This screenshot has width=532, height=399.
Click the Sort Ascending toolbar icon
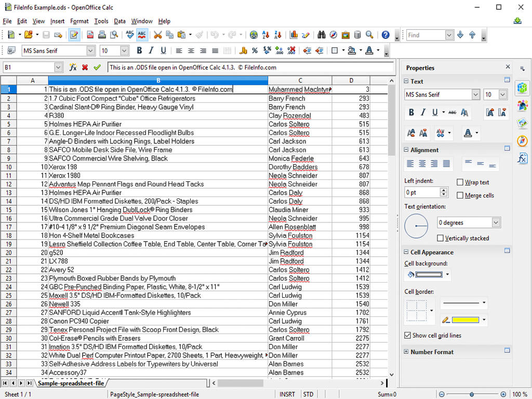[266, 35]
